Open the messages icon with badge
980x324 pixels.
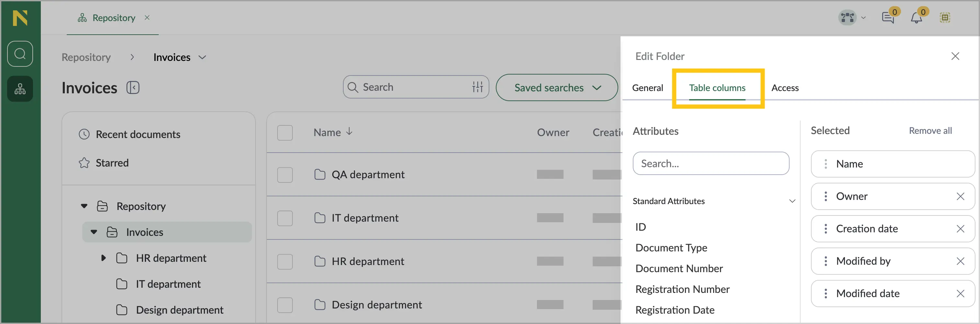click(889, 17)
